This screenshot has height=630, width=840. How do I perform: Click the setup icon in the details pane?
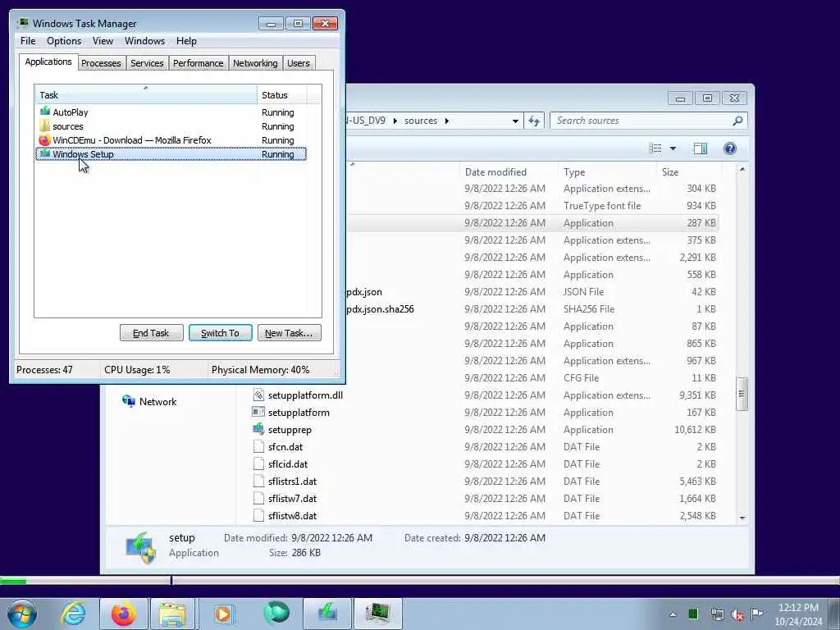[140, 547]
